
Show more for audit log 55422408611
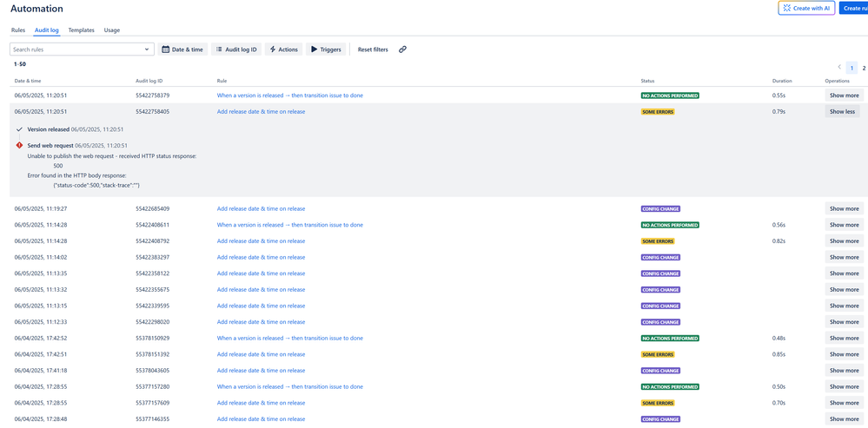coord(845,225)
